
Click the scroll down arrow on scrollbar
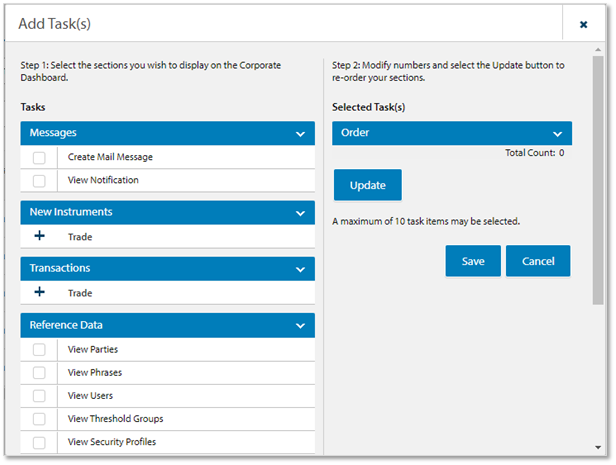(x=598, y=448)
